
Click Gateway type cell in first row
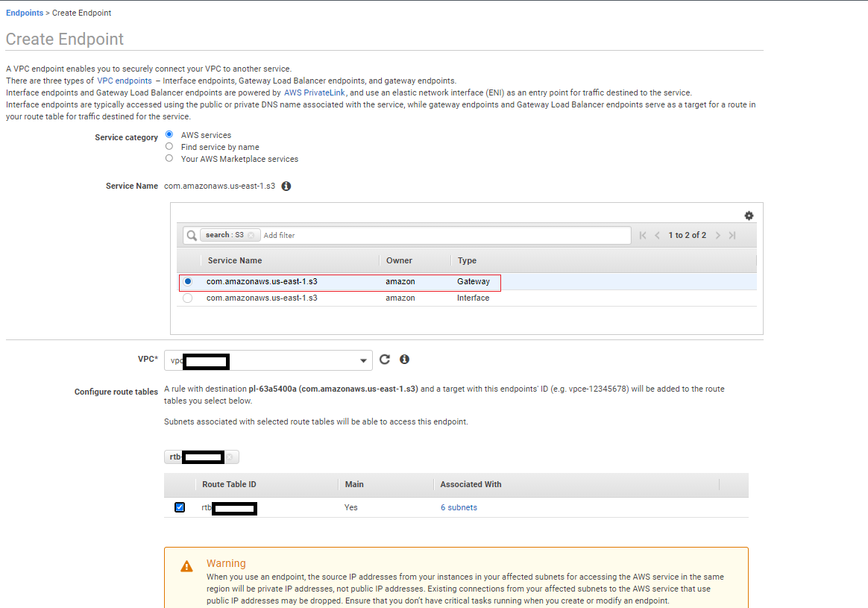(474, 281)
